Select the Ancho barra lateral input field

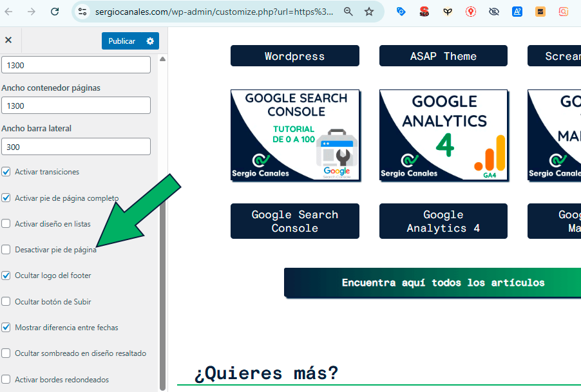pyautogui.click(x=76, y=146)
